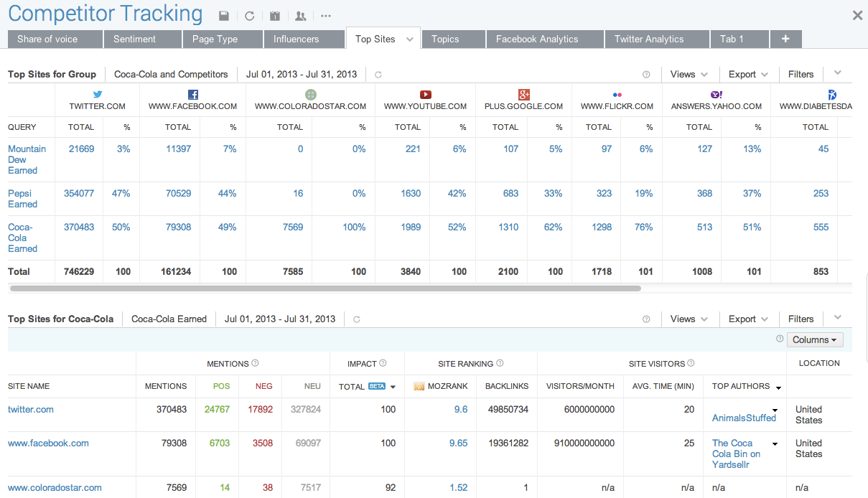Show info for SITE VISITORS column group
The height and width of the screenshot is (498, 868).
click(x=691, y=363)
